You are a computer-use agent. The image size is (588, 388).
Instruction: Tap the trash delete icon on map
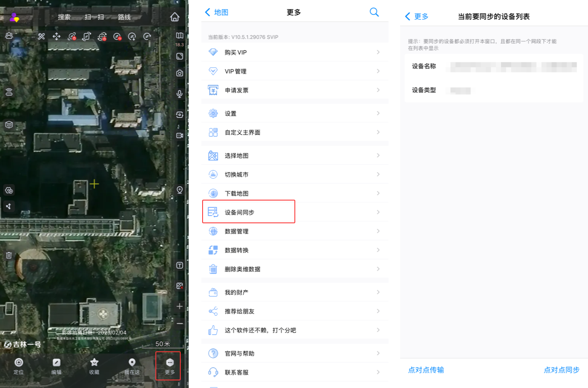point(9,255)
